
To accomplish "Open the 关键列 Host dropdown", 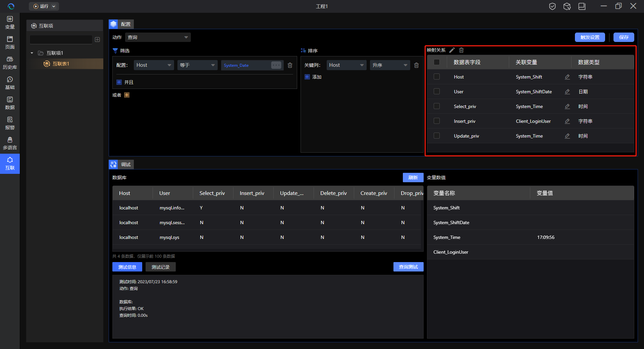I will tap(346, 65).
